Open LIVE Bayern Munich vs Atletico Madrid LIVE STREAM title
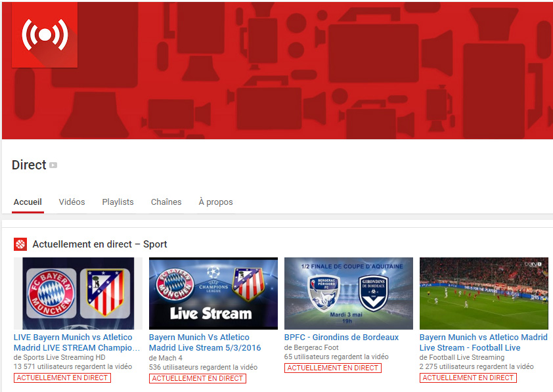Viewport: 553px width, 392px height. tap(77, 342)
